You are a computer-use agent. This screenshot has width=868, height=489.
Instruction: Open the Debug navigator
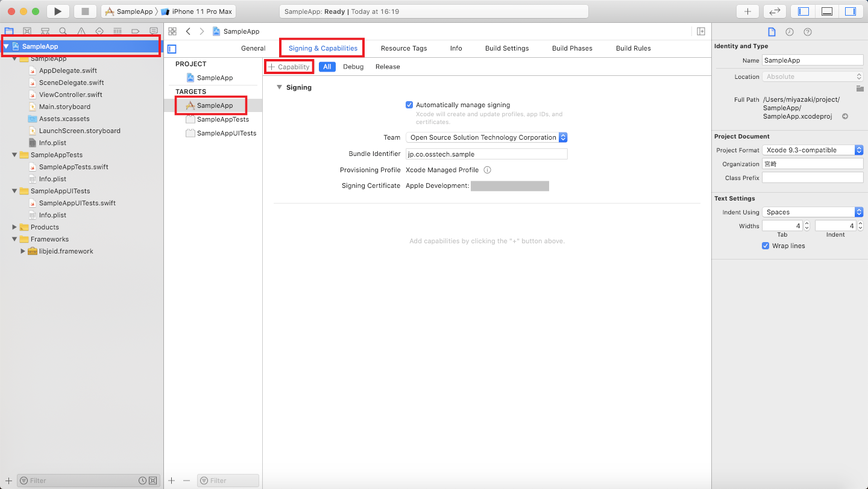(x=118, y=31)
